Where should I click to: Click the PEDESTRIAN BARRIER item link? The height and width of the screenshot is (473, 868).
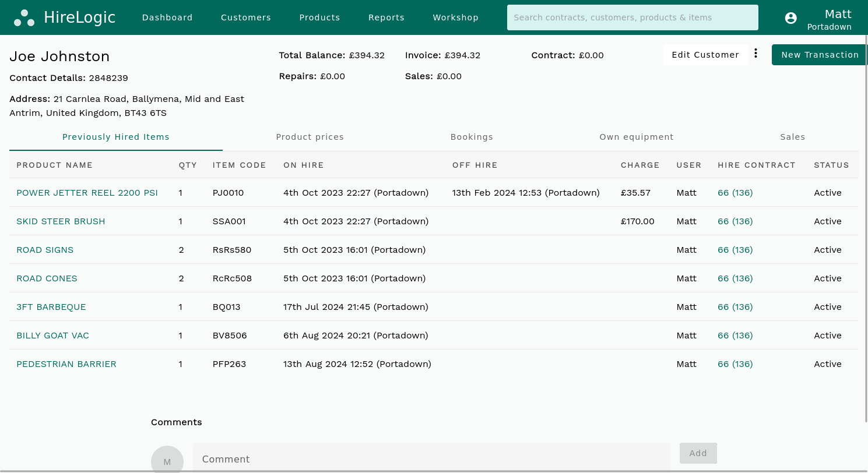(x=66, y=363)
